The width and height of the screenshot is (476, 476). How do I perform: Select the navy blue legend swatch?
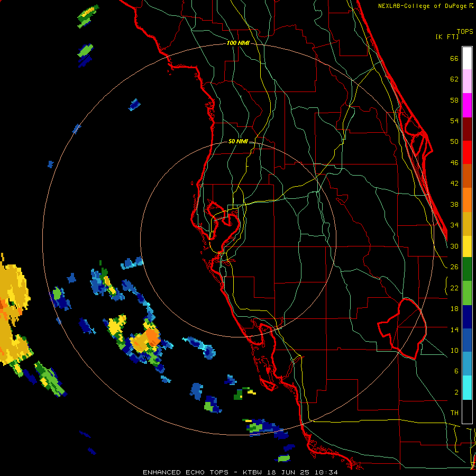(x=467, y=317)
